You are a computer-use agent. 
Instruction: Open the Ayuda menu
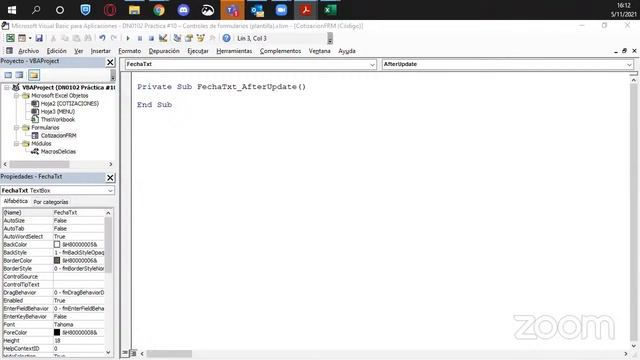coord(347,51)
